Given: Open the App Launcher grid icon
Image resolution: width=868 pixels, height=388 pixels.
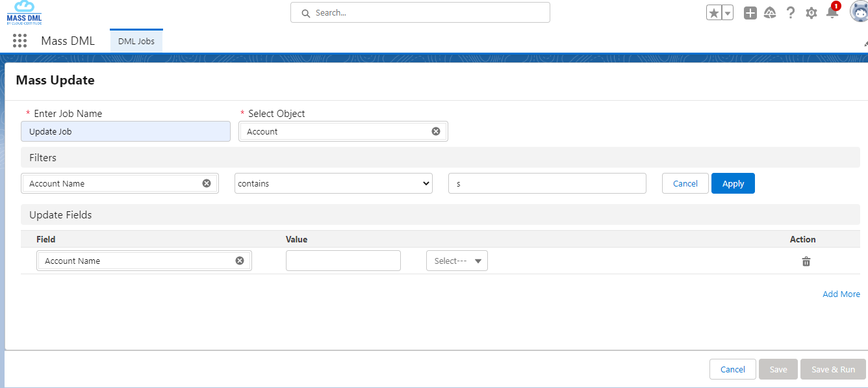Looking at the screenshot, I should [x=19, y=41].
